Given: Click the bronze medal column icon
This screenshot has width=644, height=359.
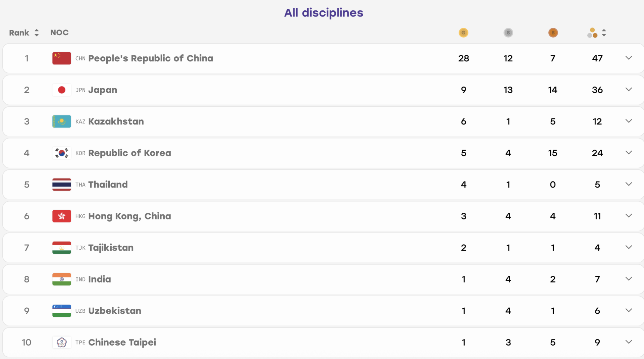Looking at the screenshot, I should point(553,33).
